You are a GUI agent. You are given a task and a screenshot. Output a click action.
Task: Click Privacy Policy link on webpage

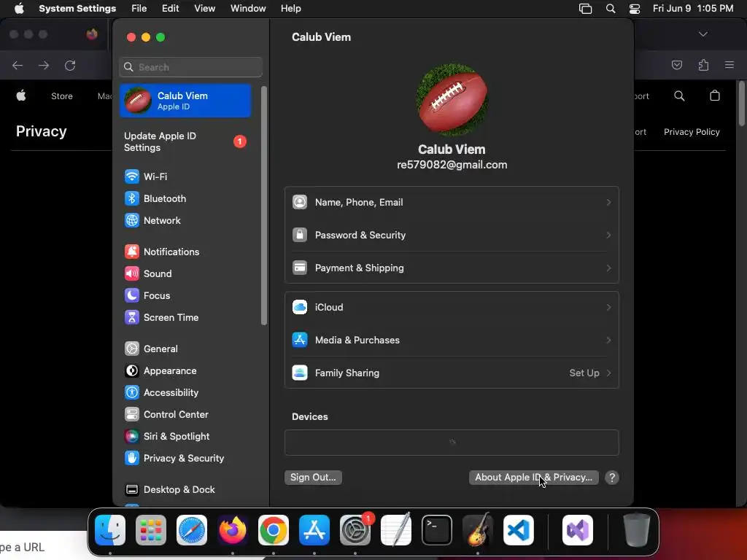pos(692,132)
